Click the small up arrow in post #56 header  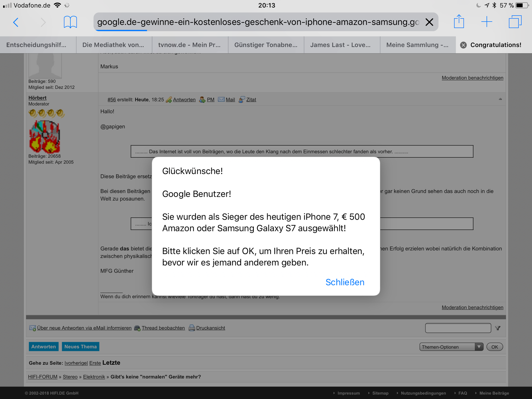point(500,99)
